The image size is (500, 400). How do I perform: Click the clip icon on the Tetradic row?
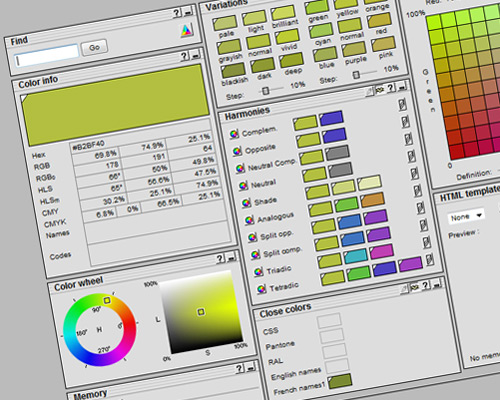click(x=430, y=259)
